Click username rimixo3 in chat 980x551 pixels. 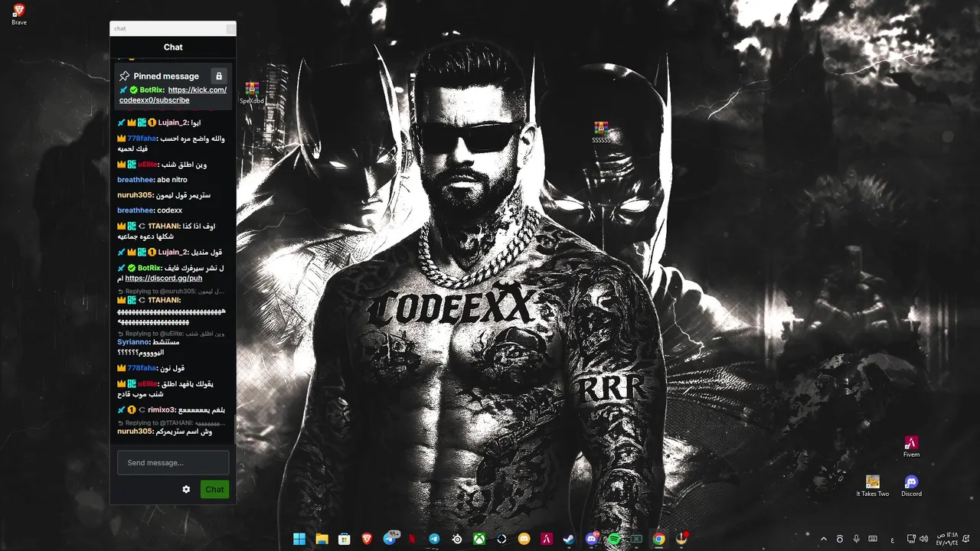[x=162, y=410]
